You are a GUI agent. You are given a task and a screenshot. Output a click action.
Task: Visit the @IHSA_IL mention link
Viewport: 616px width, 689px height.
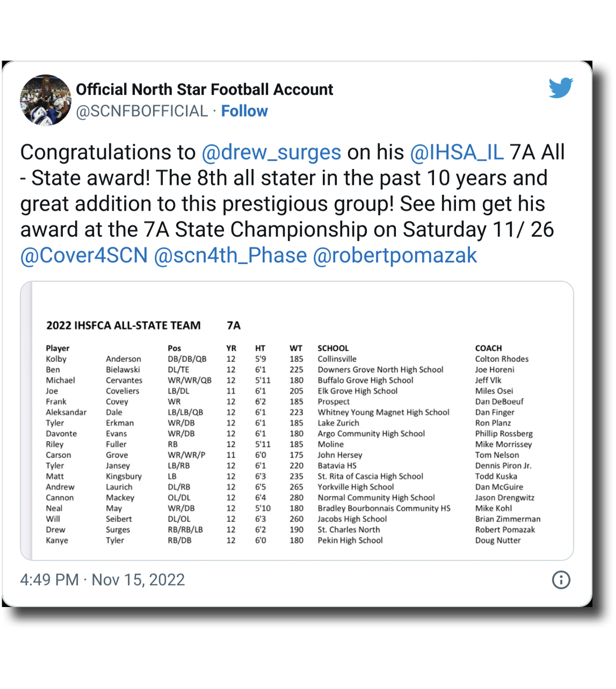point(457,152)
